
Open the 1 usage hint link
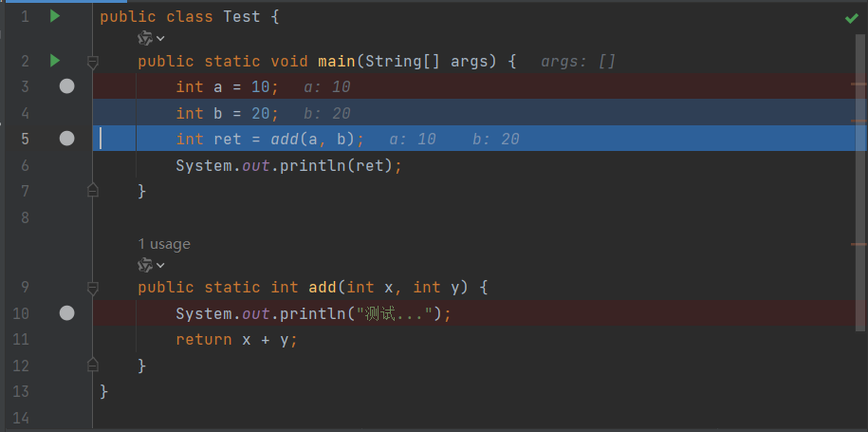(164, 244)
